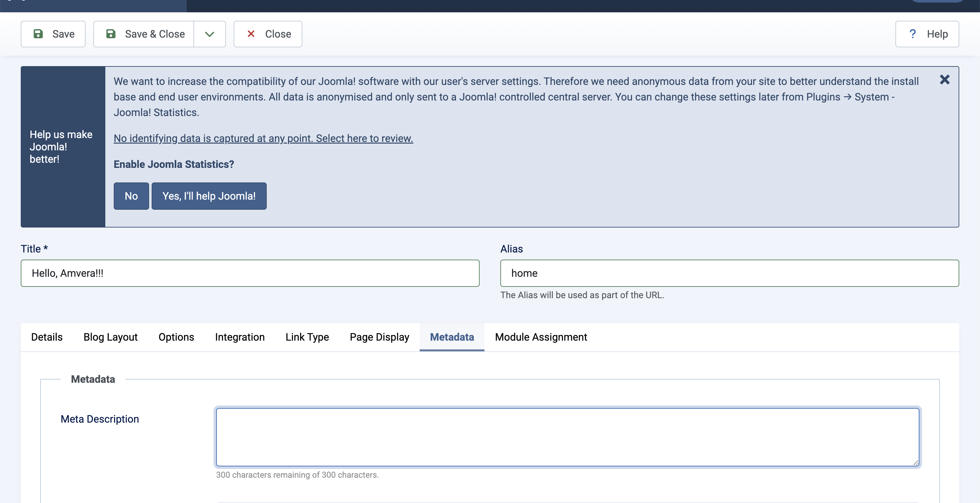This screenshot has width=980, height=503.
Task: Switch to the Blog Layout tab
Action: [110, 337]
